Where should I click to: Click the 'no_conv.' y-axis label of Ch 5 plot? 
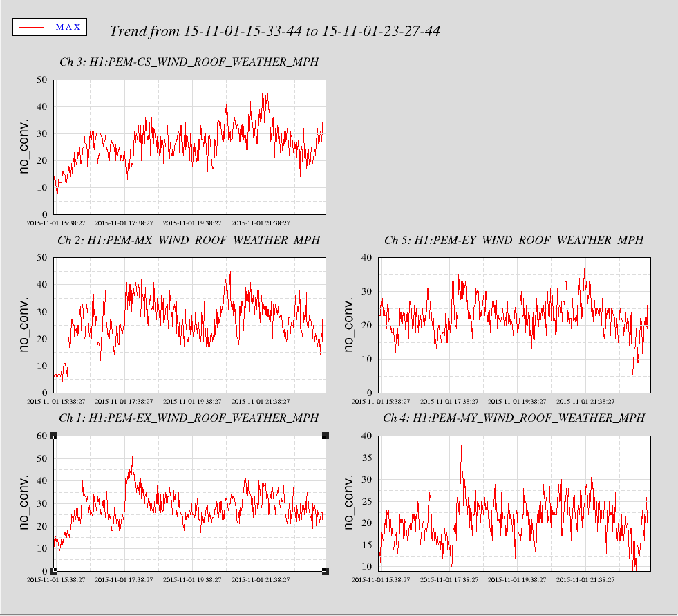point(348,324)
